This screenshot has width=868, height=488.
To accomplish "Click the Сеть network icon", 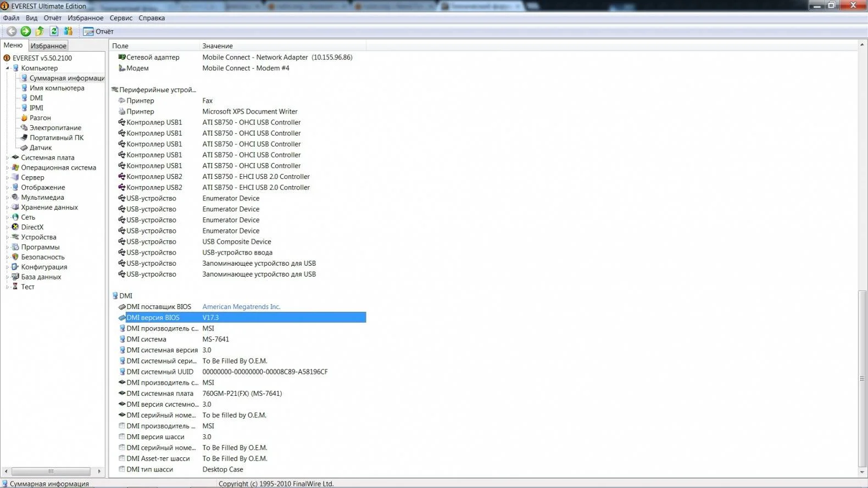I will click(15, 217).
